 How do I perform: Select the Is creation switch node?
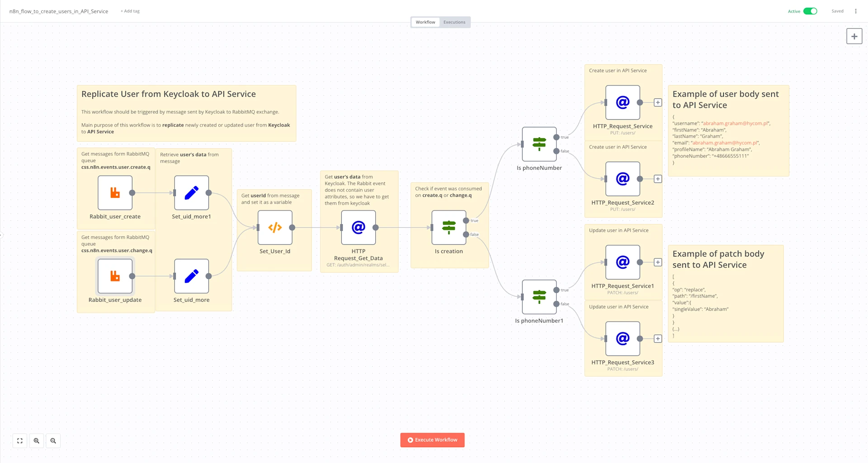click(448, 227)
